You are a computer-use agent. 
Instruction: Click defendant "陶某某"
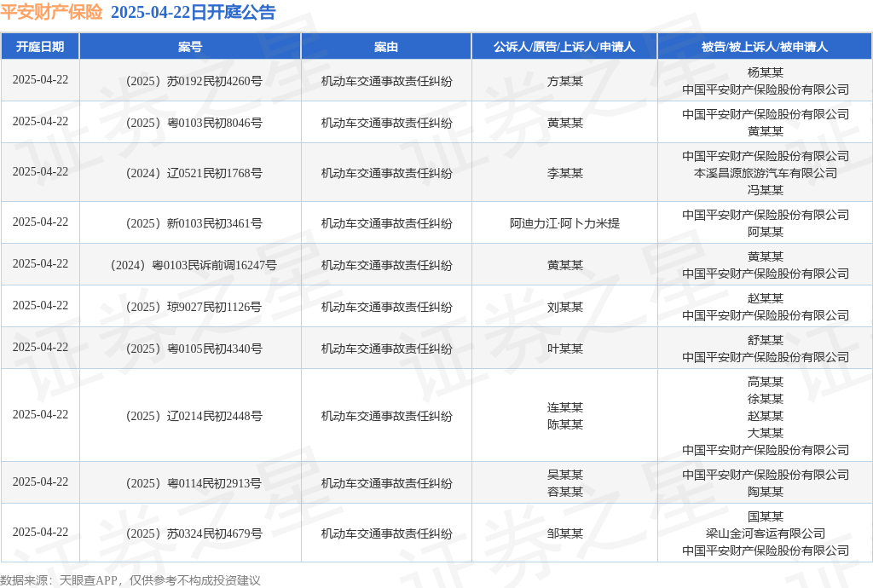pyautogui.click(x=766, y=493)
